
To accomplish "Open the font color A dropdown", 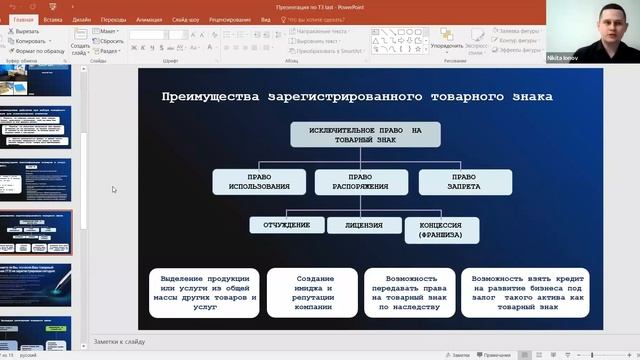I will tap(211, 48).
